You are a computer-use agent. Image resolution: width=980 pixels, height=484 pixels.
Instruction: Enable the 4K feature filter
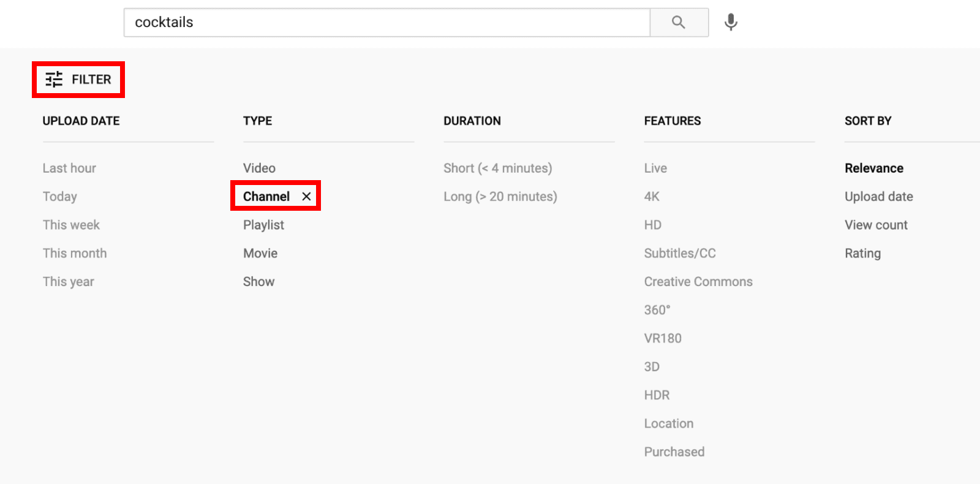pyautogui.click(x=652, y=197)
